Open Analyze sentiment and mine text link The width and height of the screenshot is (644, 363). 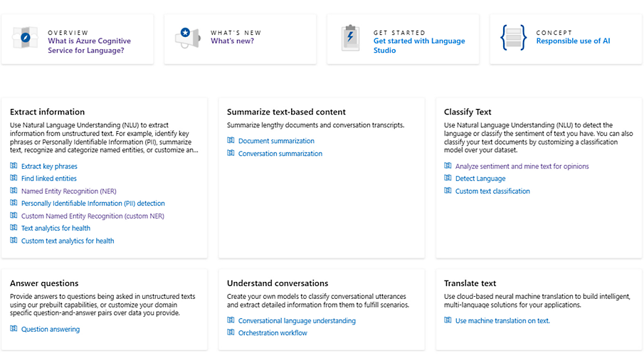tap(522, 167)
